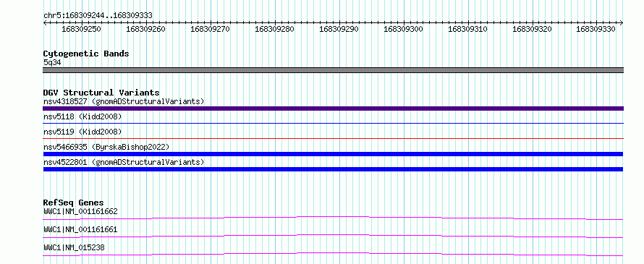This screenshot has width=644, height=264.
Task: Open nsv5119 (Kidd2008) variant label
Action: point(82,132)
